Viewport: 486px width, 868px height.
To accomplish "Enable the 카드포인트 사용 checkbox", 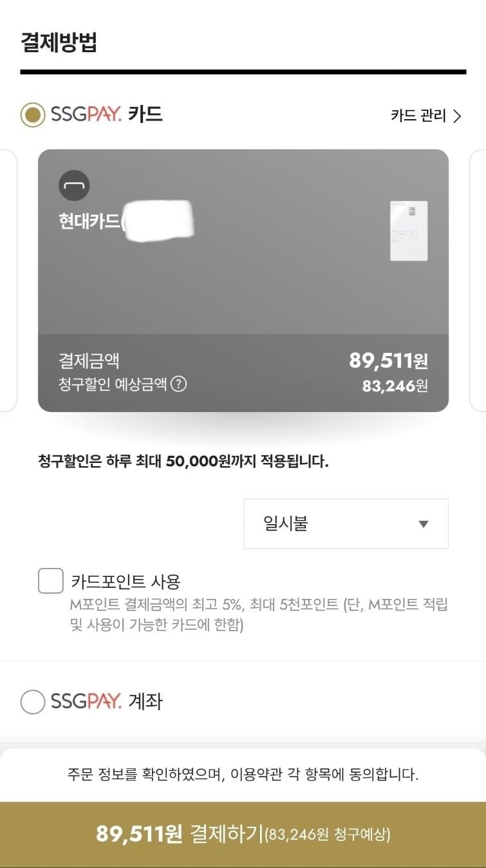I will [51, 581].
